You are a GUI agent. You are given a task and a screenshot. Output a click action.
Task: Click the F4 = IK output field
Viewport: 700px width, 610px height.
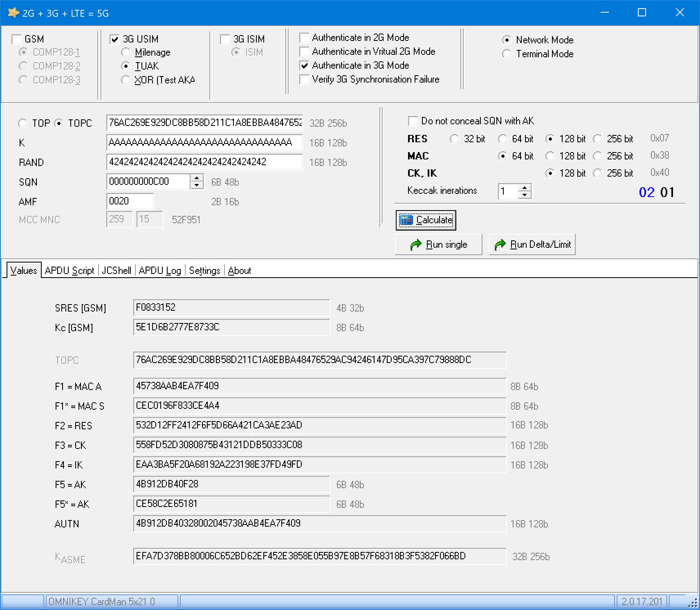(320, 464)
